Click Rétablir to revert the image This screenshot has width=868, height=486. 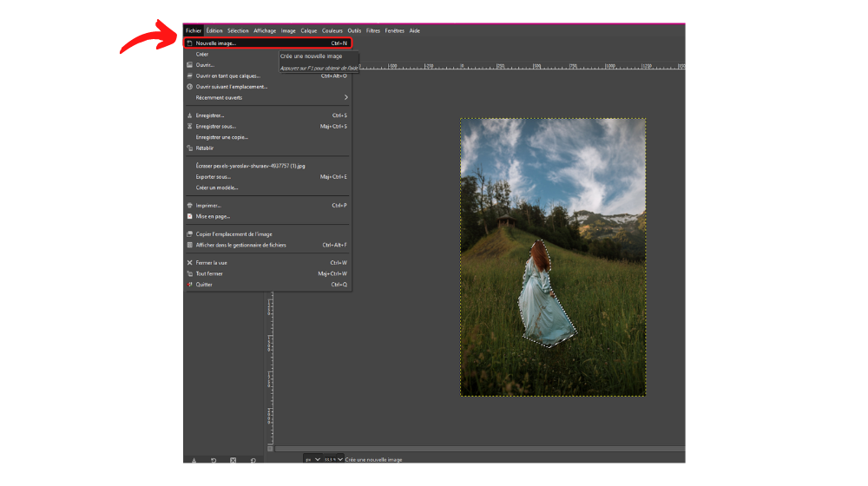coord(267,148)
